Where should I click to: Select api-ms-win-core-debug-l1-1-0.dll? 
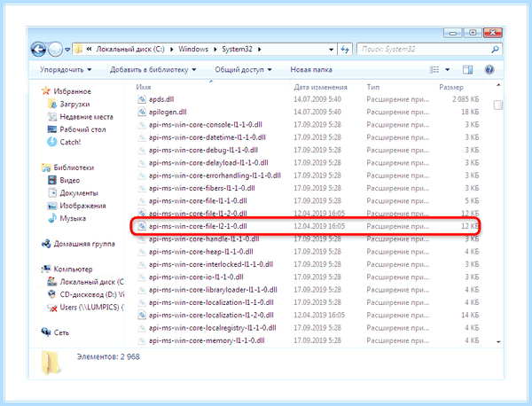coord(203,150)
